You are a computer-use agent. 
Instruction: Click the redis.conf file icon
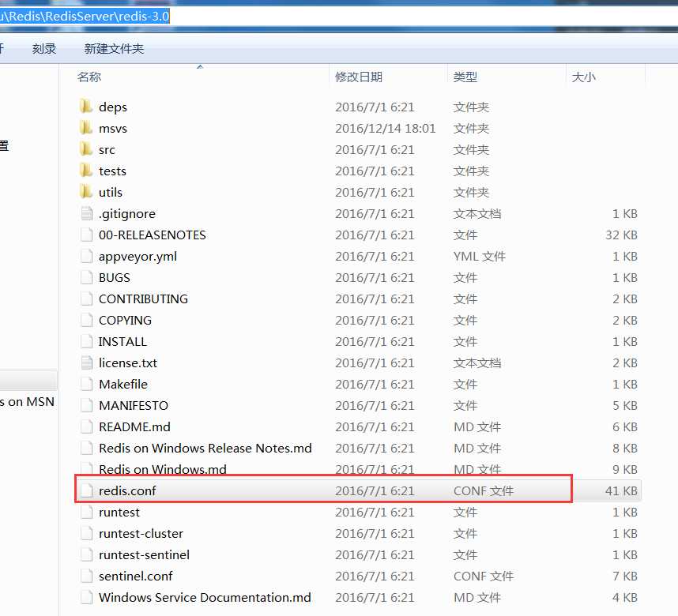(x=86, y=490)
